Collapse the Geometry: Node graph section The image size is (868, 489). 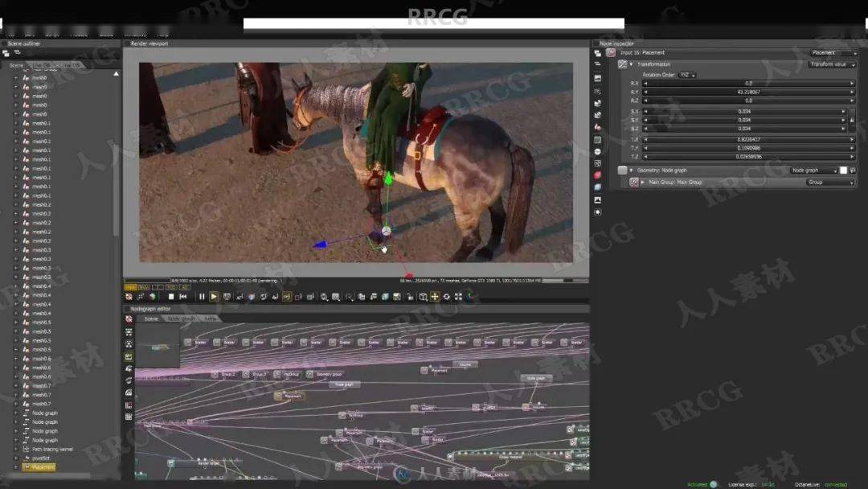coord(631,171)
